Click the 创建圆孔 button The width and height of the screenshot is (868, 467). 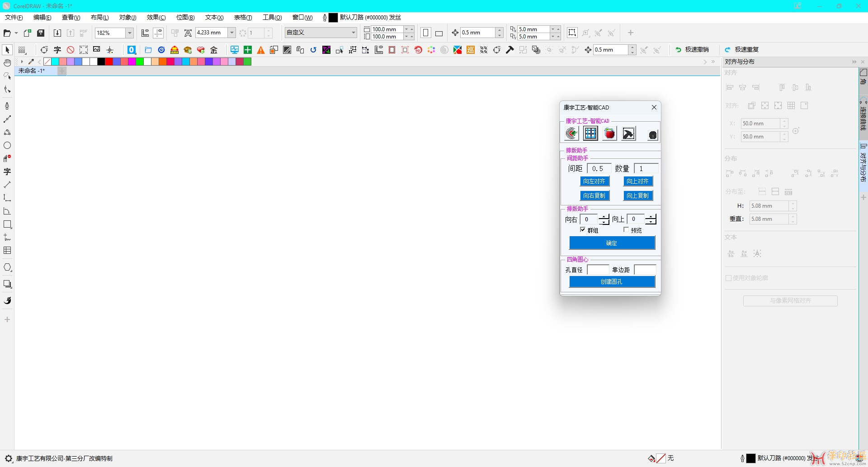point(612,281)
